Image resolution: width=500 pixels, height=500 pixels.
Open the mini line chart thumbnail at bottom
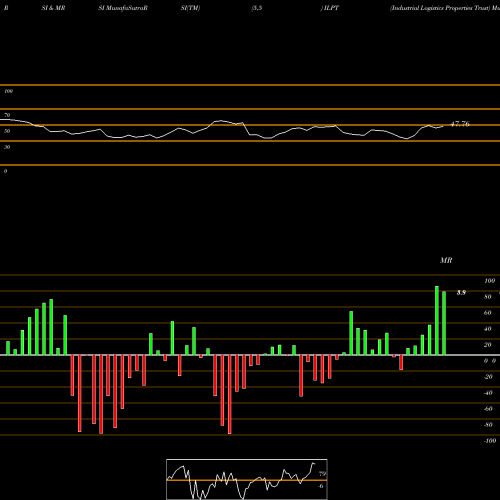pos(247,479)
